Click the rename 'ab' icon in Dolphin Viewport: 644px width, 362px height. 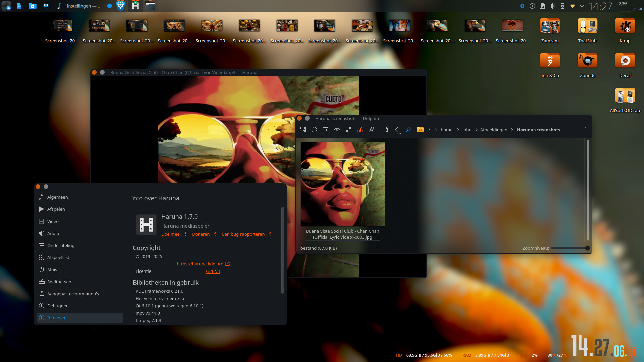[x=360, y=130]
